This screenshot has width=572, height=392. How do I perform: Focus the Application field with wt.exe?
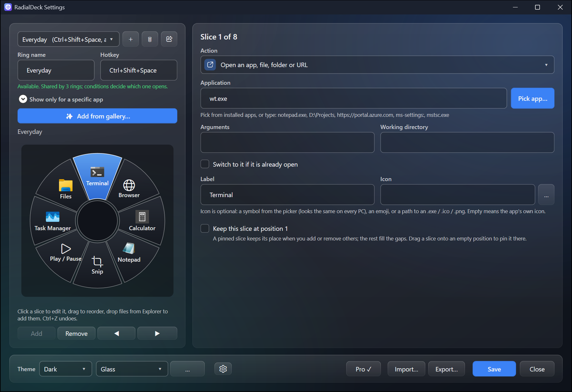(354, 98)
